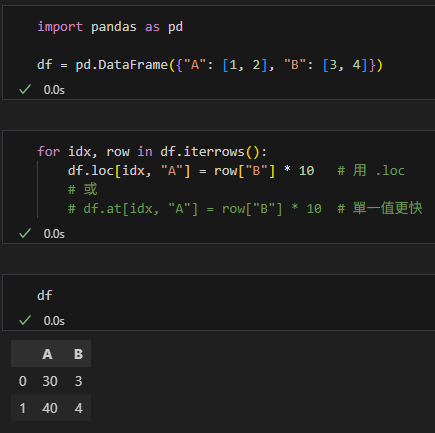
Task: Click the '# 或' comment line
Action: pos(82,189)
